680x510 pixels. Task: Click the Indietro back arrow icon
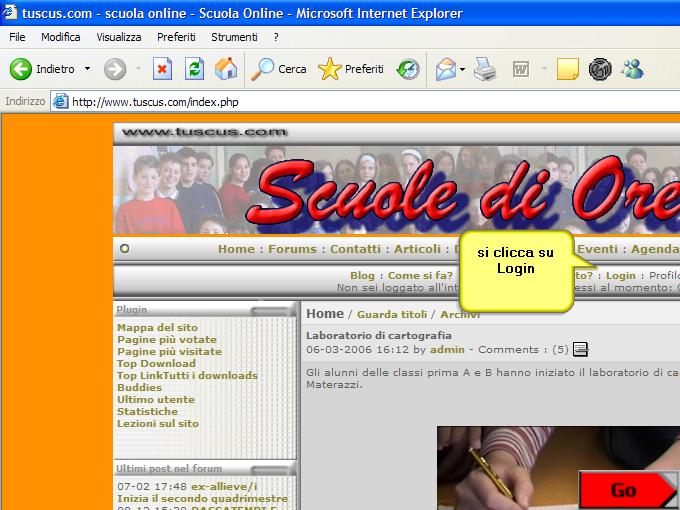tap(20, 69)
